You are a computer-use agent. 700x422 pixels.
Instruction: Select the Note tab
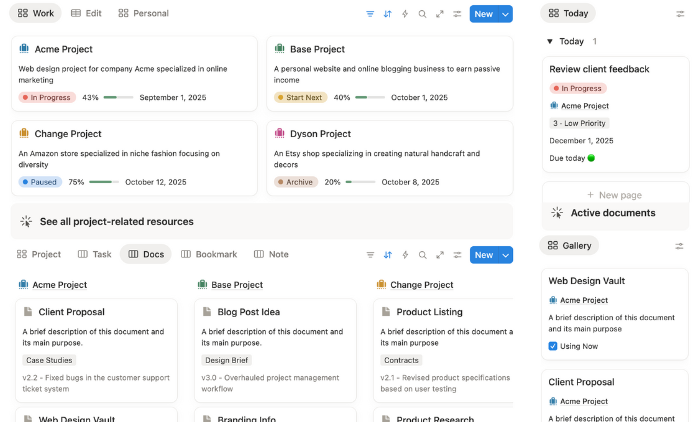(x=271, y=254)
